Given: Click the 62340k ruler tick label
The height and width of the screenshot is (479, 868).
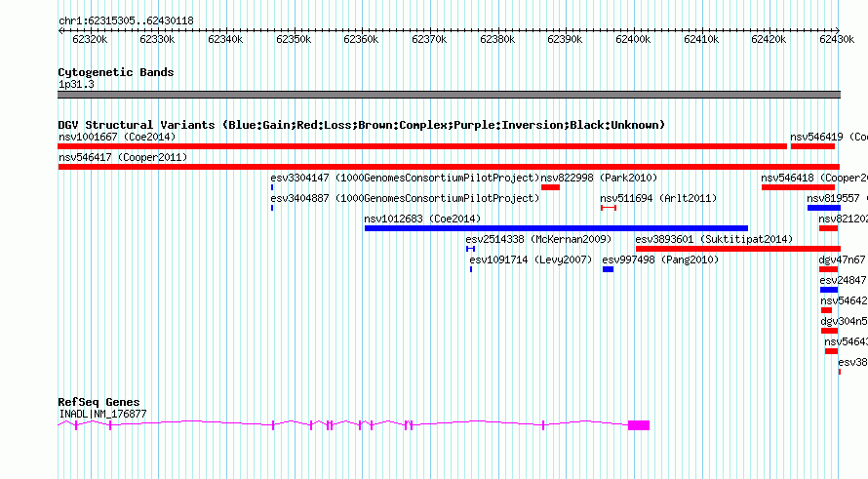Looking at the screenshot, I should tap(225, 39).
